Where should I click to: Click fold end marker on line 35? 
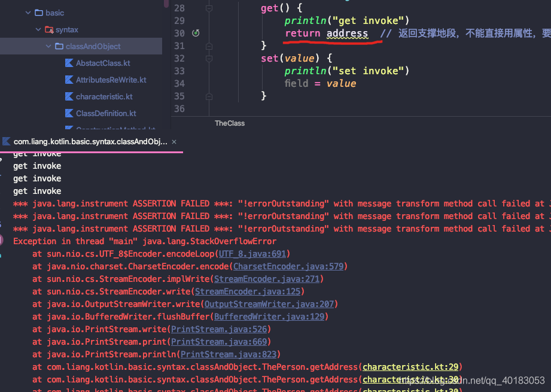pos(209,96)
